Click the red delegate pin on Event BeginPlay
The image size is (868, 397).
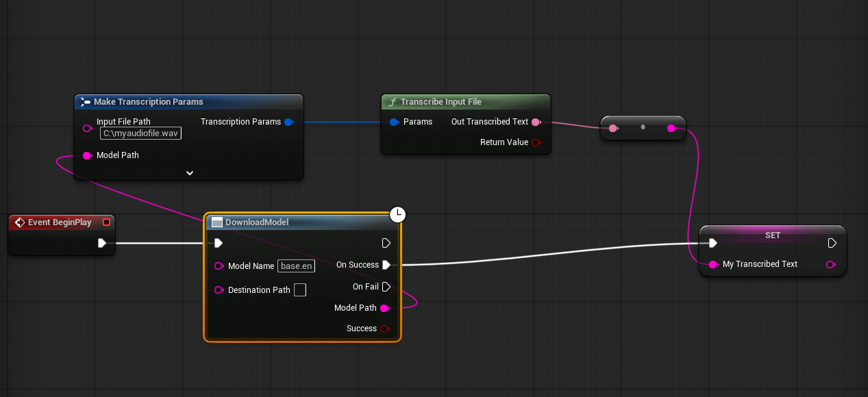106,222
